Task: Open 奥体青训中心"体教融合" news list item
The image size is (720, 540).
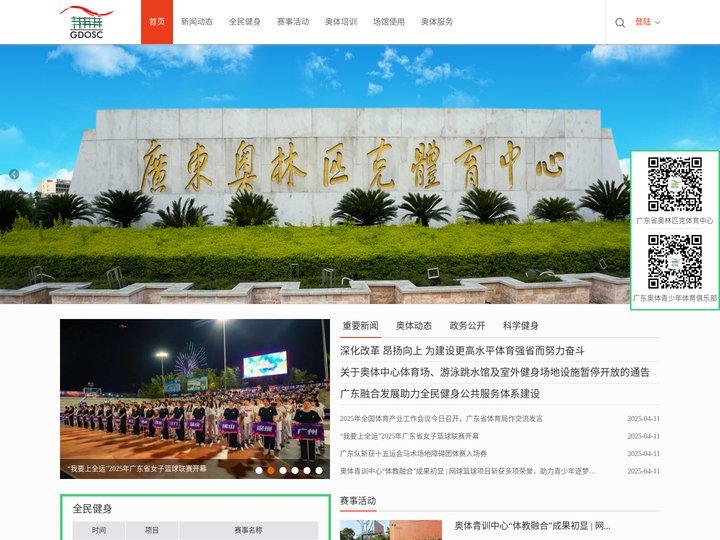Action: pos(468,471)
